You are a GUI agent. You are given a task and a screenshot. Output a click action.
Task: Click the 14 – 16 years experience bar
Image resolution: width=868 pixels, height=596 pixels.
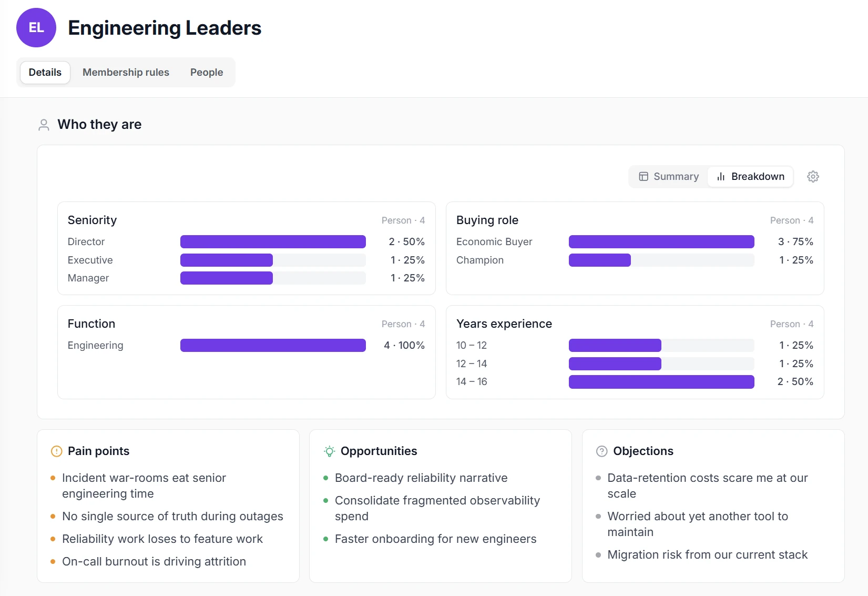(x=661, y=382)
